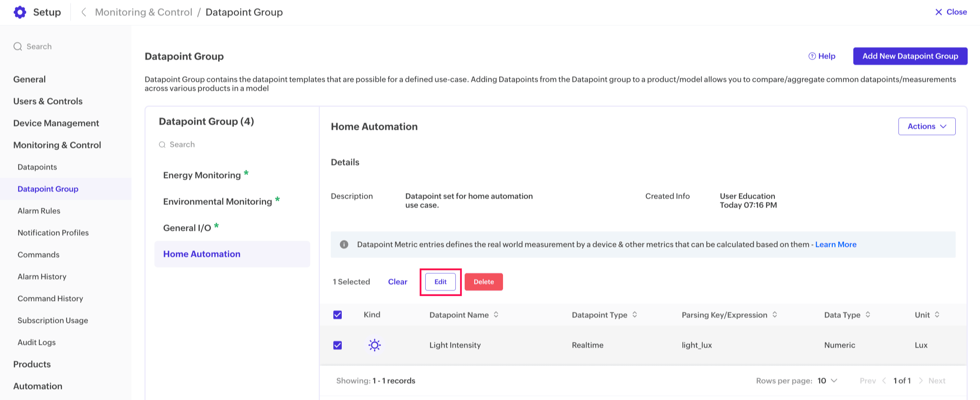This screenshot has width=980, height=400.
Task: Uncheck the Light Intensity row checkbox
Action: tap(337, 345)
